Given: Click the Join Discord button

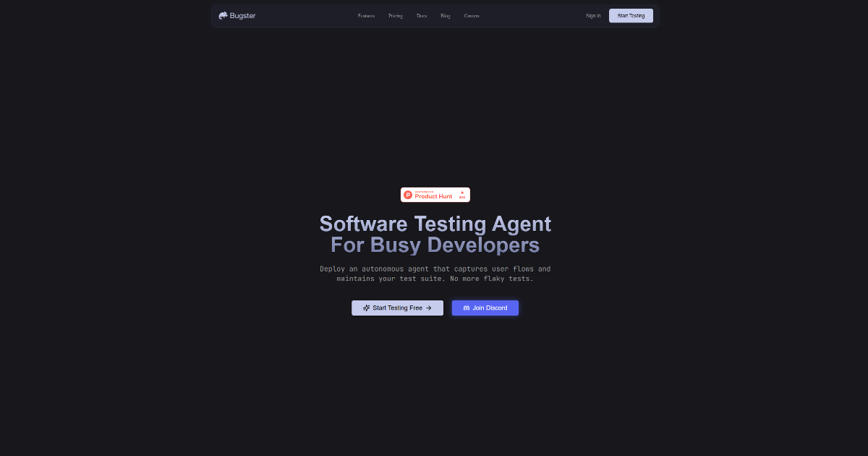Looking at the screenshot, I should pos(485,308).
